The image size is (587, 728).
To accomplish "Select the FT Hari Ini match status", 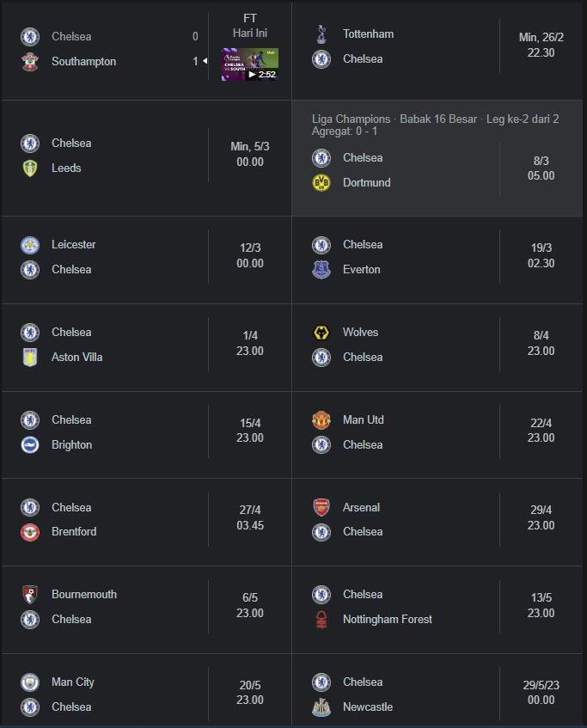I will (250, 26).
